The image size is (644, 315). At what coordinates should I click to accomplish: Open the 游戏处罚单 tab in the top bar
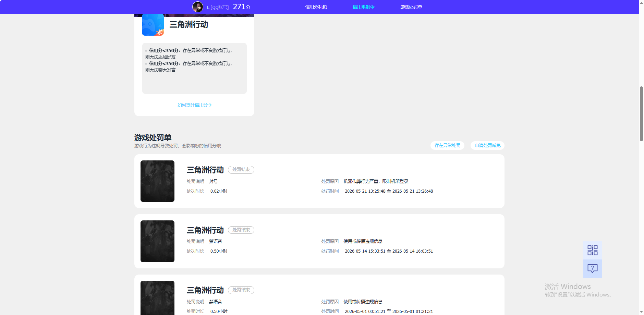pyautogui.click(x=411, y=7)
